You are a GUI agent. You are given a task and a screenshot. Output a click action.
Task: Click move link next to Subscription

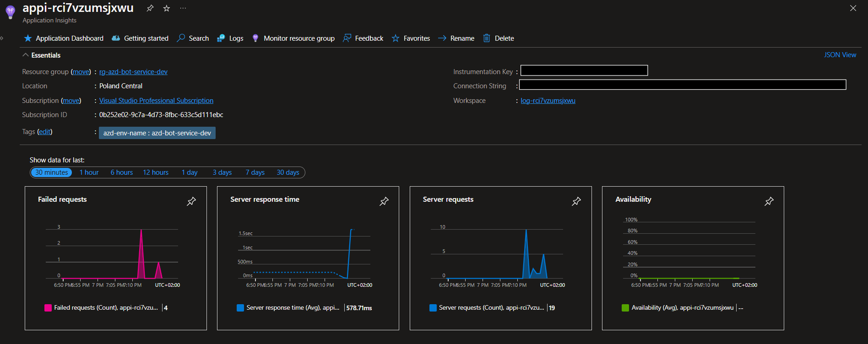(71, 101)
